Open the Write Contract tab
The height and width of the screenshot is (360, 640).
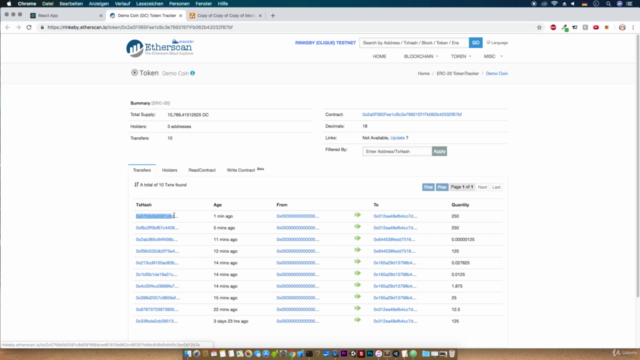(x=245, y=170)
